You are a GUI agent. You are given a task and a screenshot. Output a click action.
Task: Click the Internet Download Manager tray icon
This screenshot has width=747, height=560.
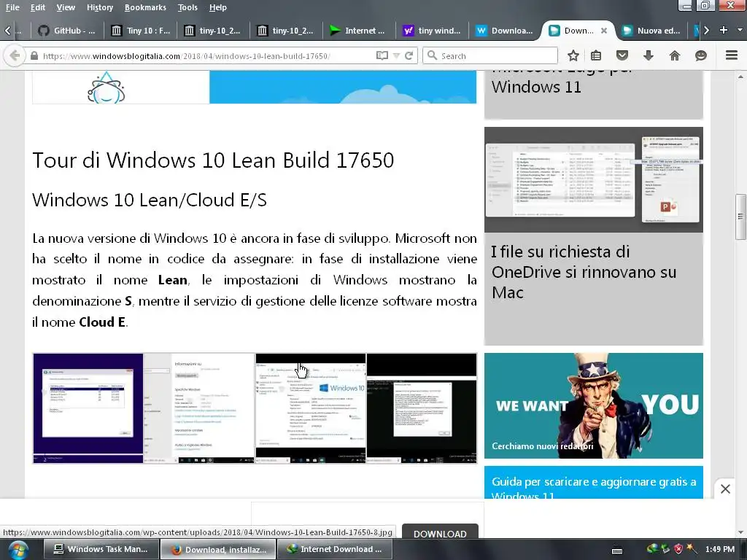coord(652,549)
